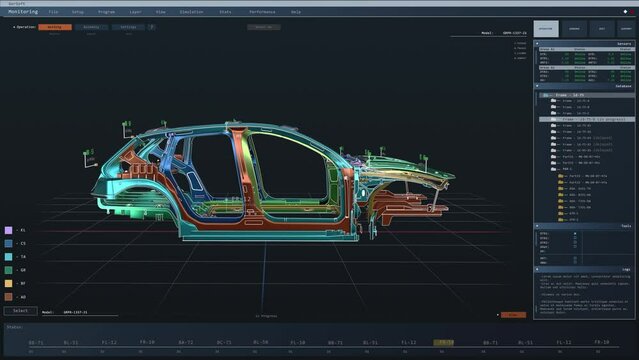Viewport: 639px width, 360px height.
Task: Select the highlighted yellow station in timeline
Action: 443,342
